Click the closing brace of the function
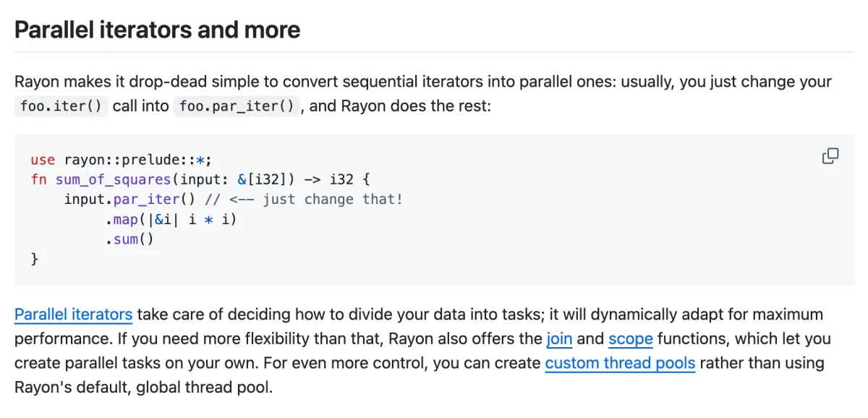The width and height of the screenshot is (868, 418). (34, 258)
